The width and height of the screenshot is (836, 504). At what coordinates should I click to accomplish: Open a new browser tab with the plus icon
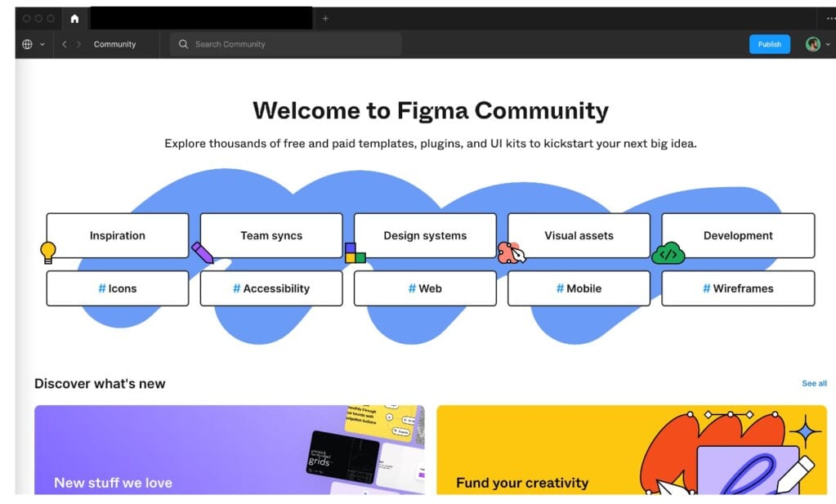pos(325,17)
